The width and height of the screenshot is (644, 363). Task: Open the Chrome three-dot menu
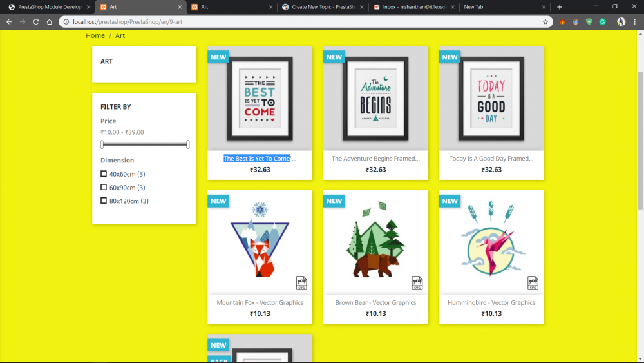coord(634,22)
